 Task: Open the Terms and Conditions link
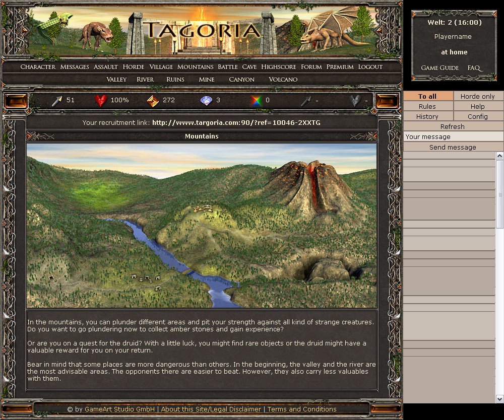click(302, 409)
